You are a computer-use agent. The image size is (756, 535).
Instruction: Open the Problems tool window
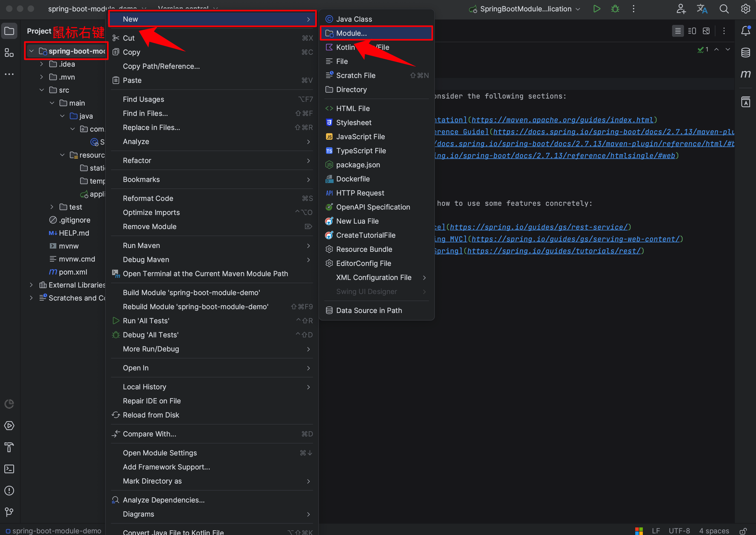9,491
